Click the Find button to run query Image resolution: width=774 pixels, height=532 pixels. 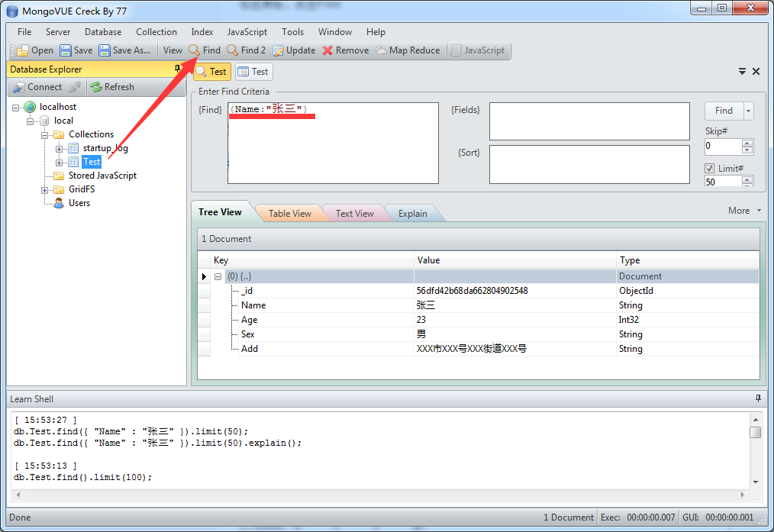pos(724,110)
